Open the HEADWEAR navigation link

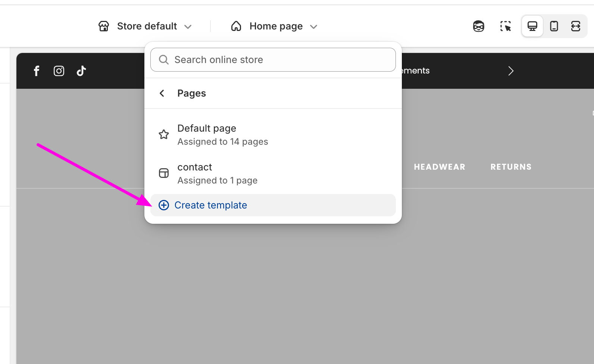point(440,167)
